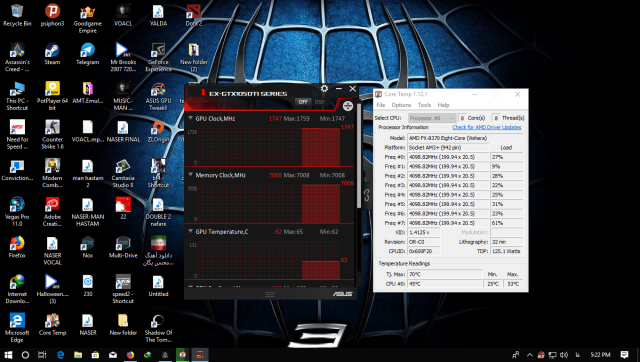The width and height of the screenshot is (640, 362).
Task: Open the Options menu in Core Temp
Action: 401,105
